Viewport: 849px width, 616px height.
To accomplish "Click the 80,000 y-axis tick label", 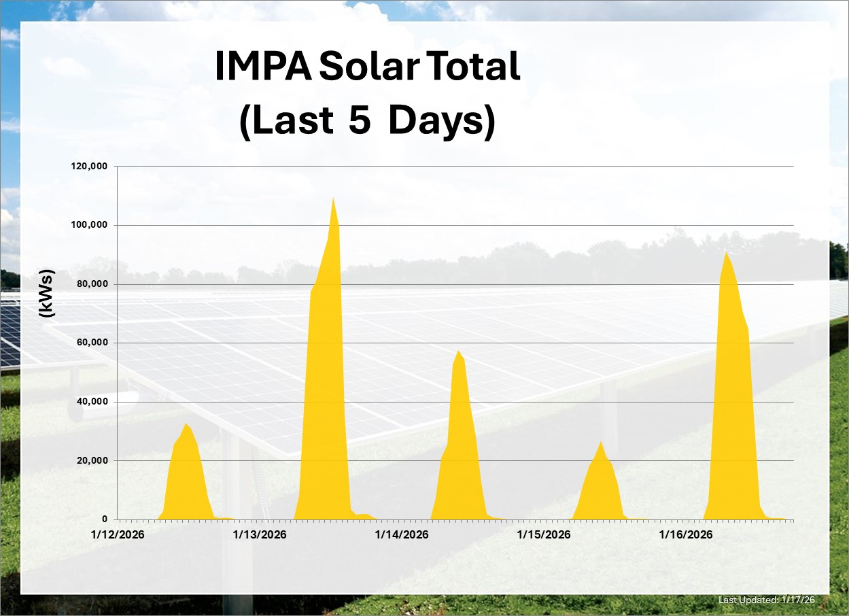I will coord(91,284).
